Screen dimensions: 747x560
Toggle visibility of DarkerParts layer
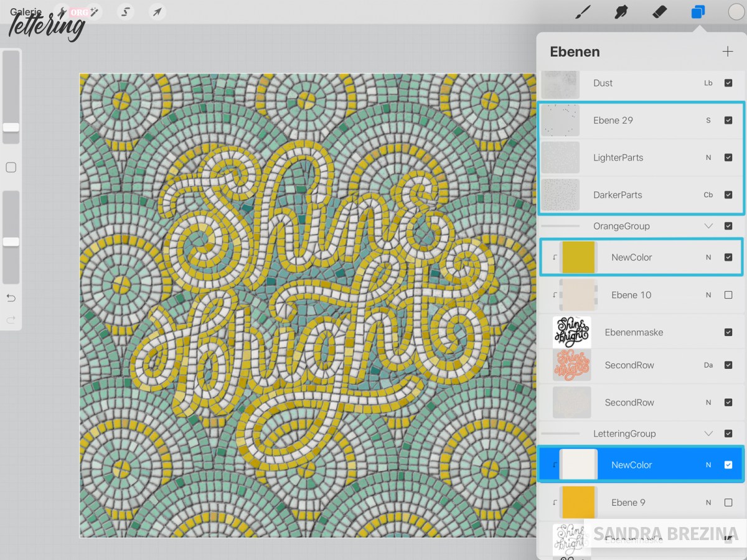pos(728,195)
